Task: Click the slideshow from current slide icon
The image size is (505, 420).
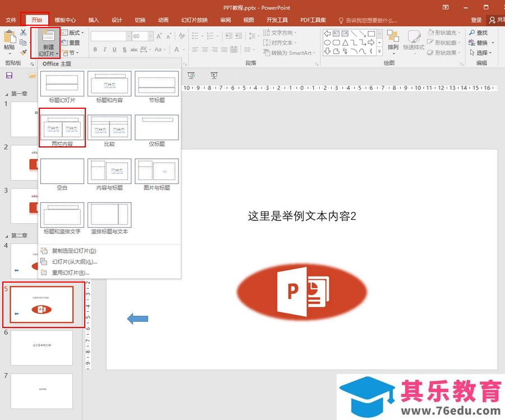Action: pos(214,76)
